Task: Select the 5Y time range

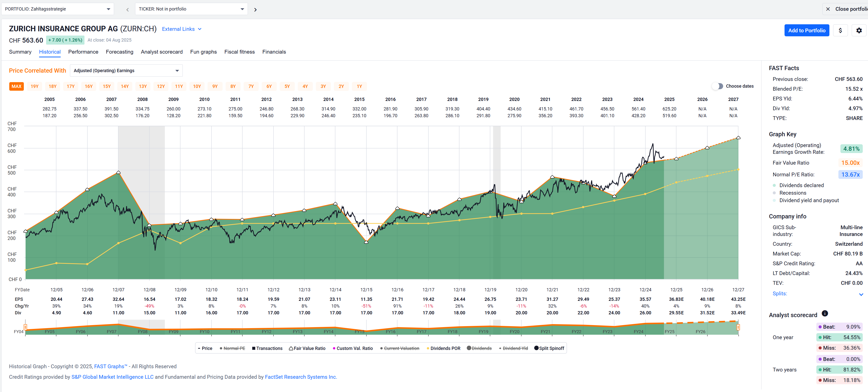Action: (x=287, y=87)
